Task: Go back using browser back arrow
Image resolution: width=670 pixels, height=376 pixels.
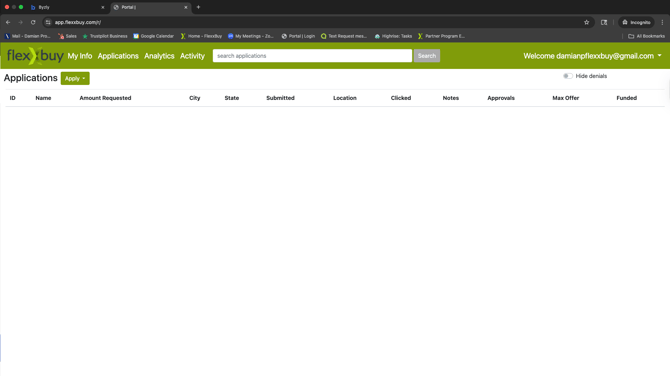Action: click(x=8, y=22)
